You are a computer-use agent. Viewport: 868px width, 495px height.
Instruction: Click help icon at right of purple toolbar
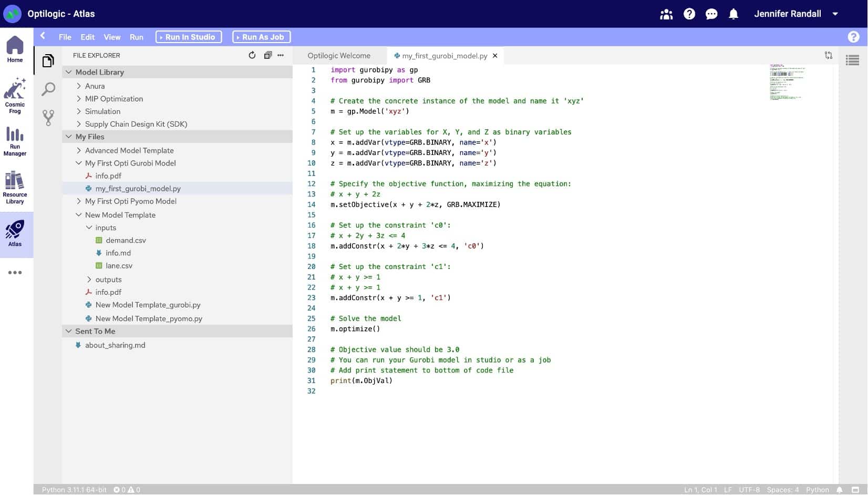tap(853, 37)
